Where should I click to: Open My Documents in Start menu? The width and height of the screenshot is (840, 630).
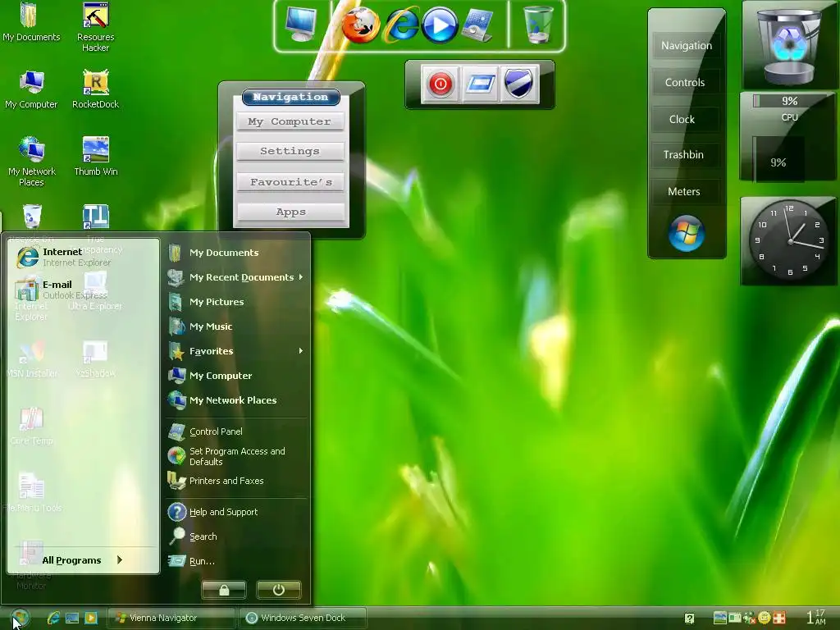tap(235, 253)
